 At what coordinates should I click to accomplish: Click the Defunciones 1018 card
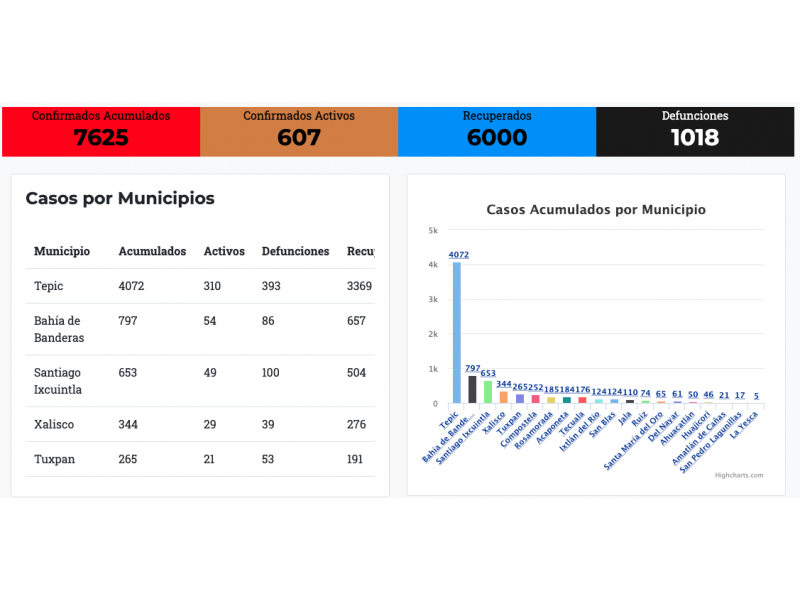[695, 132]
